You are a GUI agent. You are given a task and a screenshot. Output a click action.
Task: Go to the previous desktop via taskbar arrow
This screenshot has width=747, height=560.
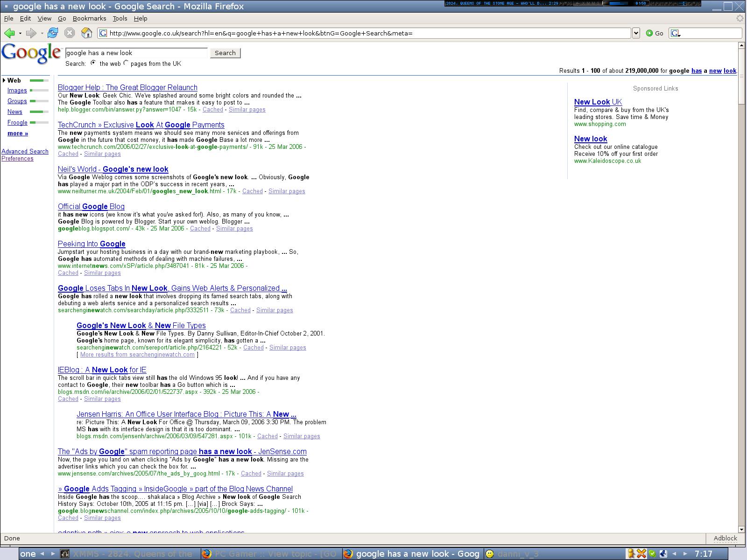click(42, 554)
